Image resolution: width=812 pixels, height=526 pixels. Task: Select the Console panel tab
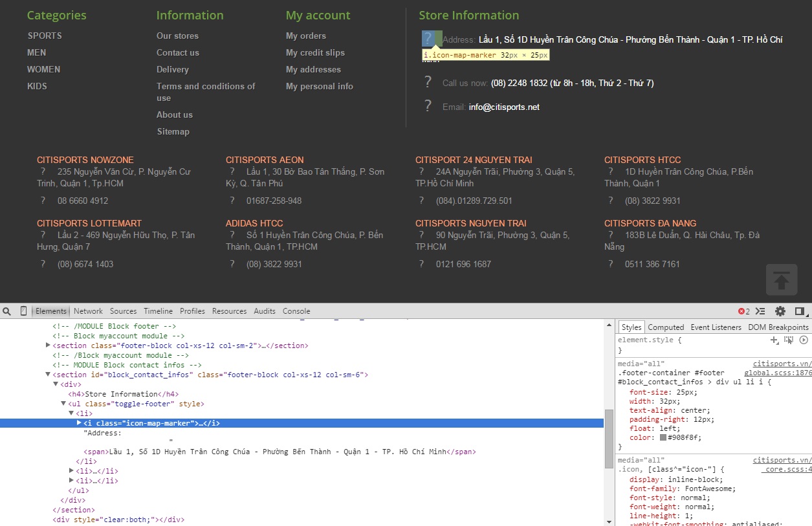point(296,311)
